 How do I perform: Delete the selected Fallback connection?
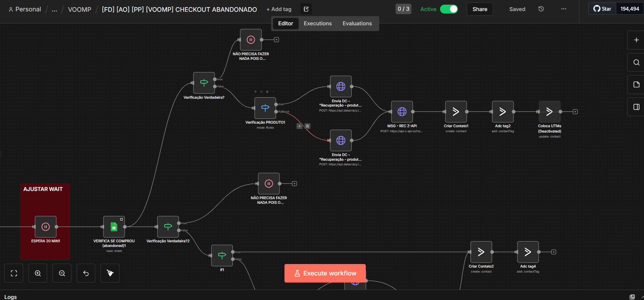(x=307, y=126)
